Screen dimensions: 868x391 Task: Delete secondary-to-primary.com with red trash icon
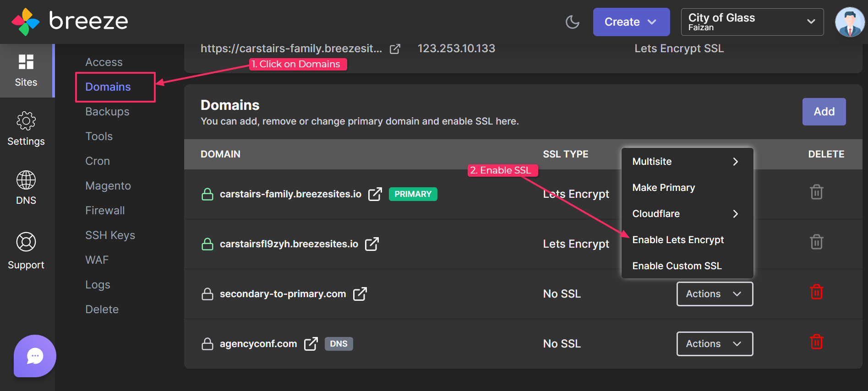817,292
